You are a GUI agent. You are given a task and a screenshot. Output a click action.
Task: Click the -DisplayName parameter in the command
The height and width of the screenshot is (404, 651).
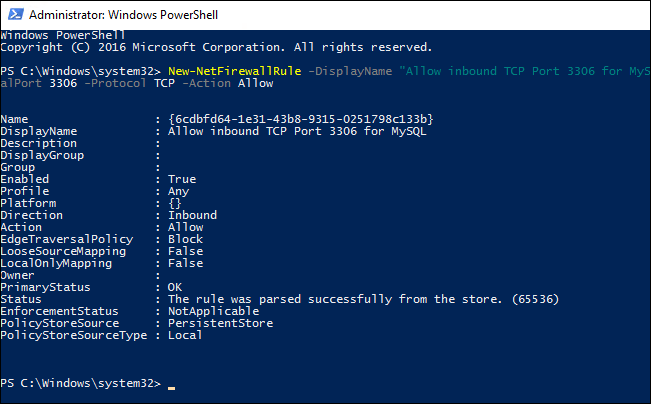350,71
